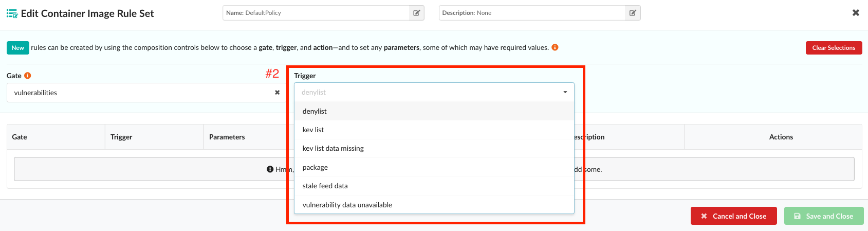This screenshot has width=868, height=231.
Task: Close the Edit Container Image Rule Set dialog
Action: point(856,13)
